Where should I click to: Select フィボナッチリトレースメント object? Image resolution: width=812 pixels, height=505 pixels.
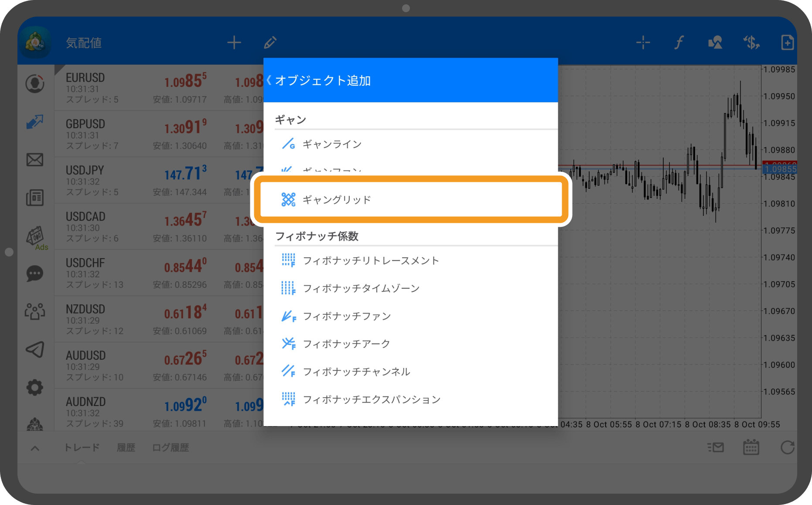[371, 261]
